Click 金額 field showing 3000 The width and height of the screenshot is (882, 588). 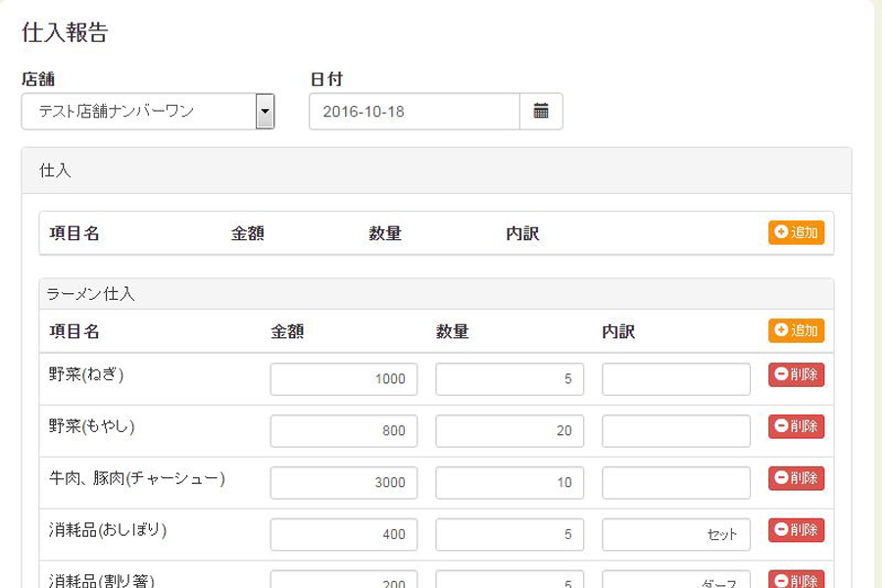pyautogui.click(x=344, y=483)
